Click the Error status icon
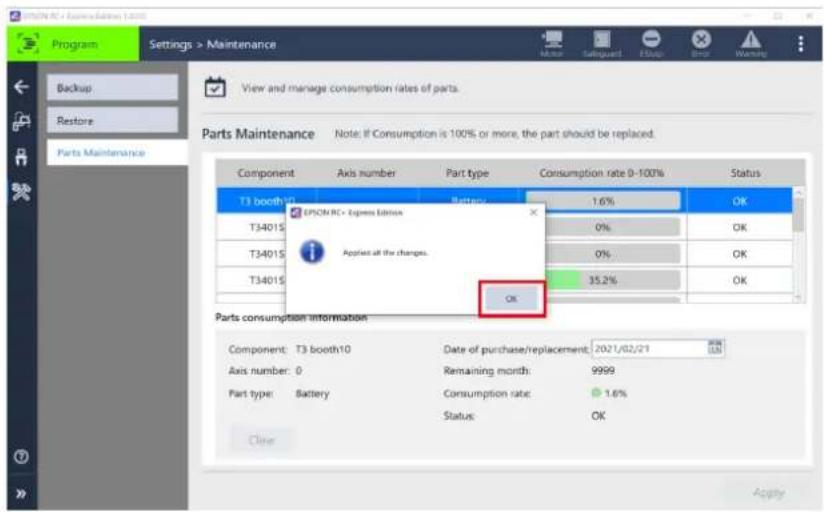Screen dimensions: 824x512 [701, 43]
